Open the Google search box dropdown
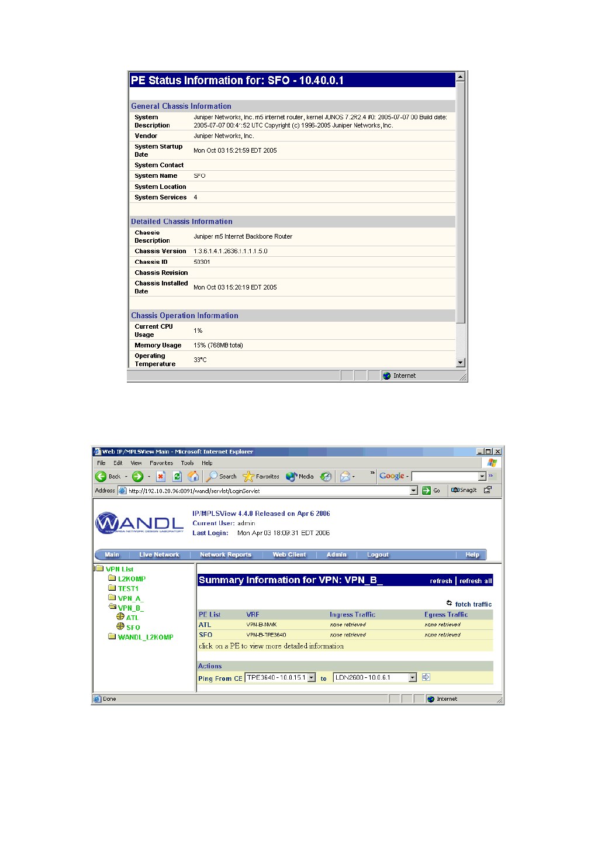591x868 pixels. [482, 477]
